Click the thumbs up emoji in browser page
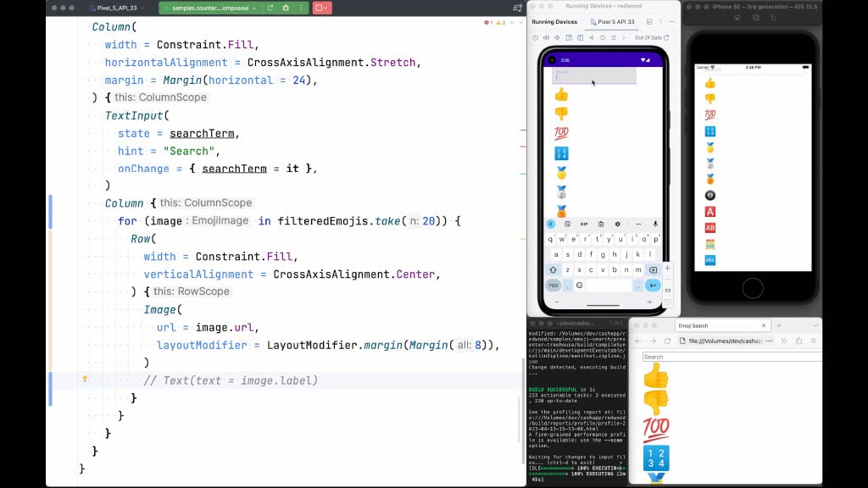The image size is (868, 488). [656, 375]
